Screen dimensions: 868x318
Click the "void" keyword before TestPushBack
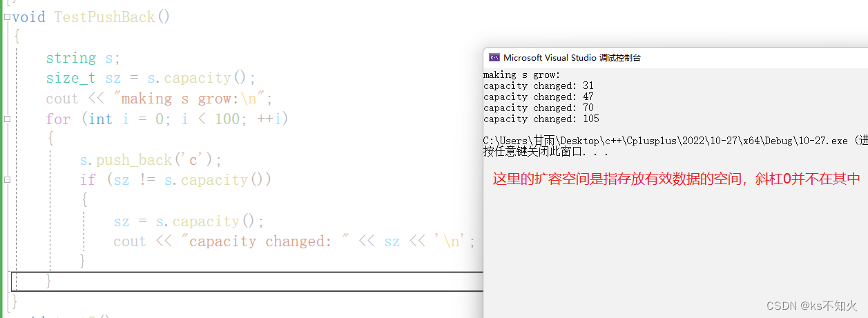click(28, 17)
